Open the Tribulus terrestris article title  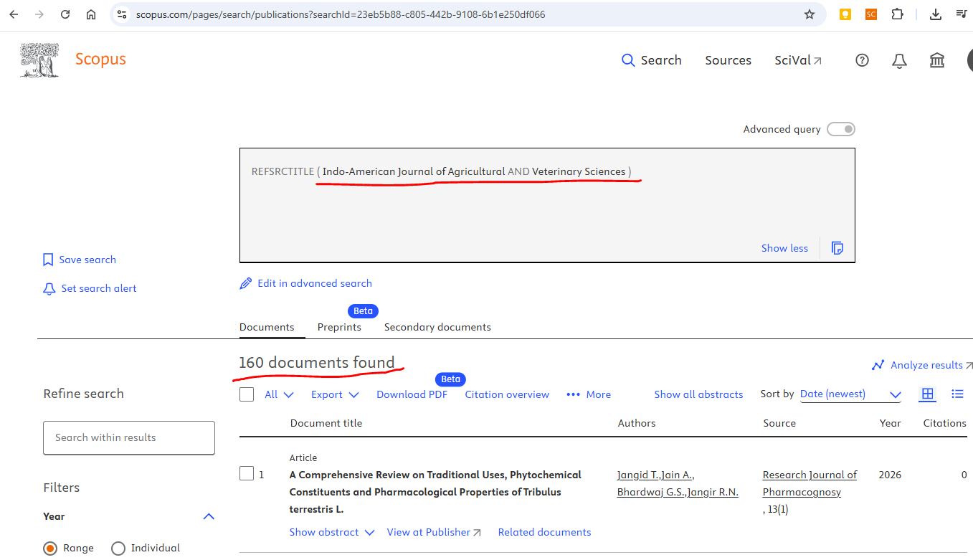(x=435, y=492)
